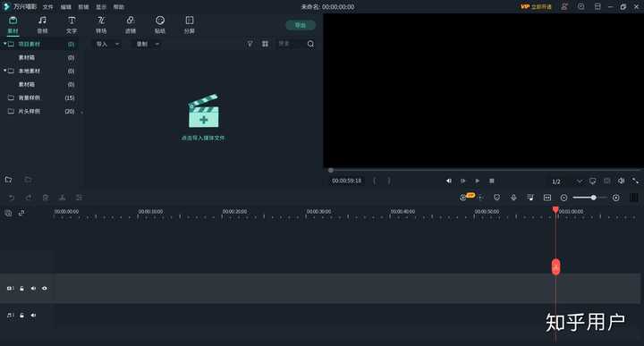Click the magnifier search icon

[310, 44]
